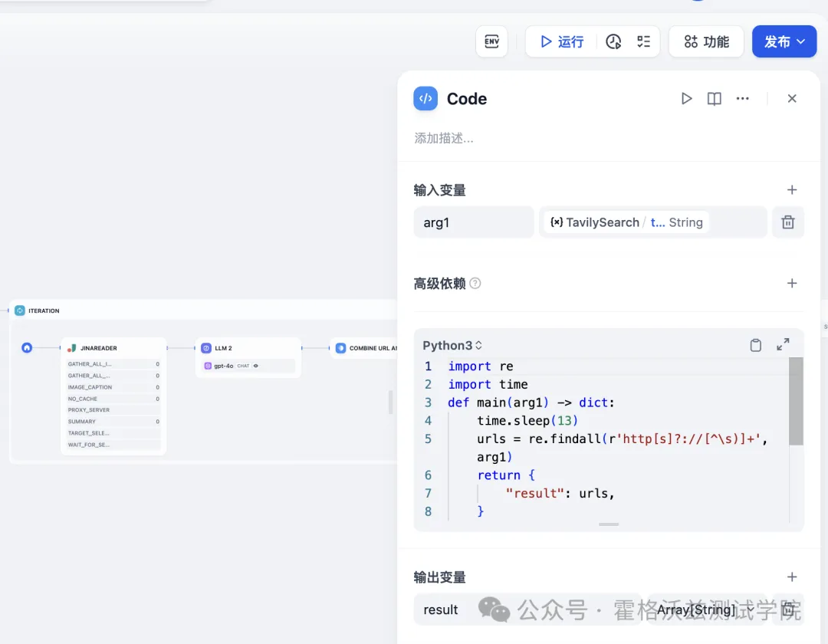Select the ITERATION node header
828x644 pixels.
pos(203,310)
